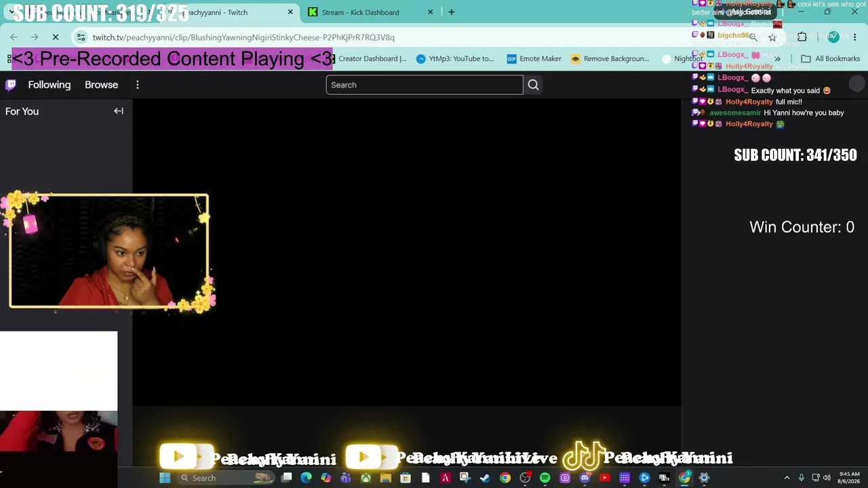Close the peachyyanni Twitch tab
This screenshot has width=868, height=488.
290,12
